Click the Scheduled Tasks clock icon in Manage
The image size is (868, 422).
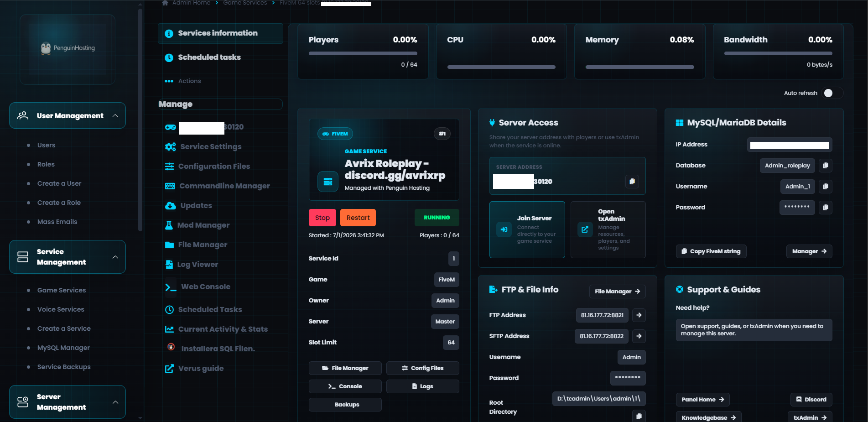click(169, 310)
